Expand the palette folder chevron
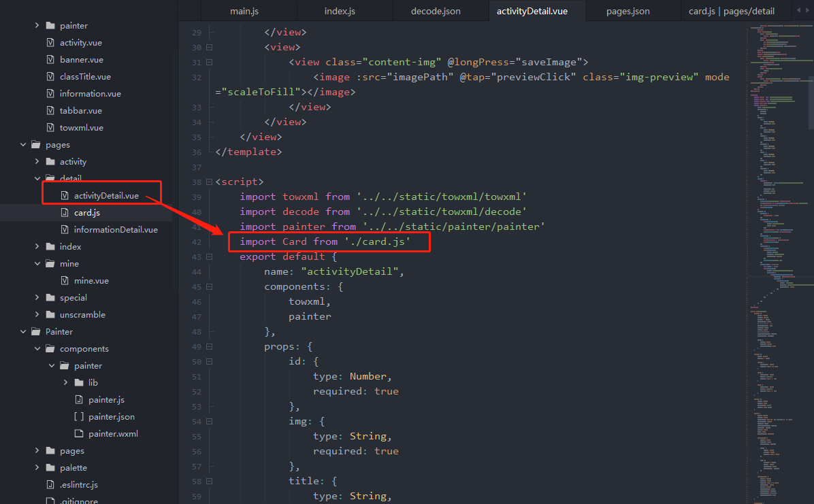This screenshot has width=814, height=504. (37, 468)
